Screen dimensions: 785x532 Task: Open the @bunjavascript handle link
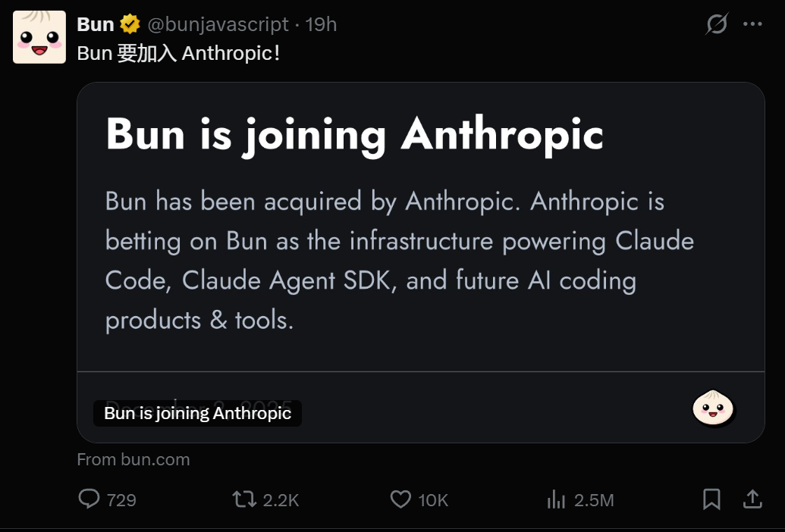218,24
